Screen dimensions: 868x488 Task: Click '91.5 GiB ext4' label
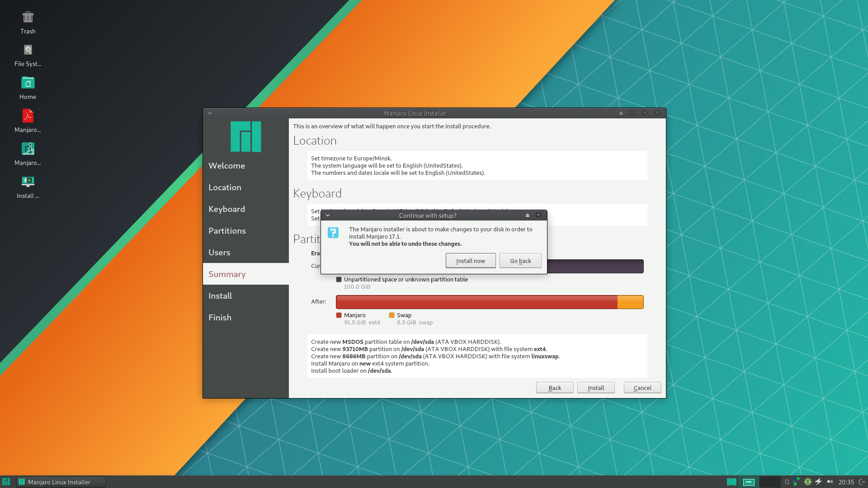point(362,323)
